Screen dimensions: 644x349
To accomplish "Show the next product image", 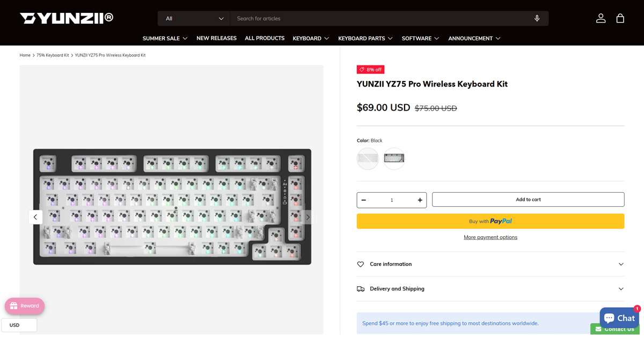I will coord(308,217).
